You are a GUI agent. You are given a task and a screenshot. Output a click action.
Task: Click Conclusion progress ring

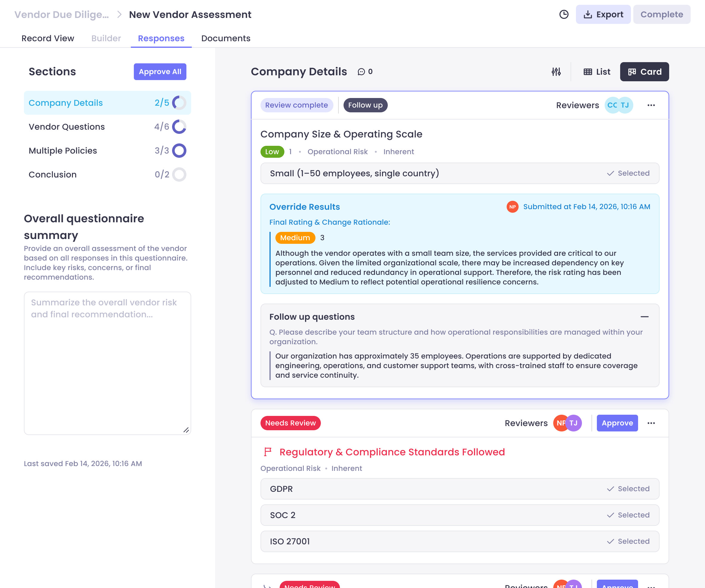(179, 174)
